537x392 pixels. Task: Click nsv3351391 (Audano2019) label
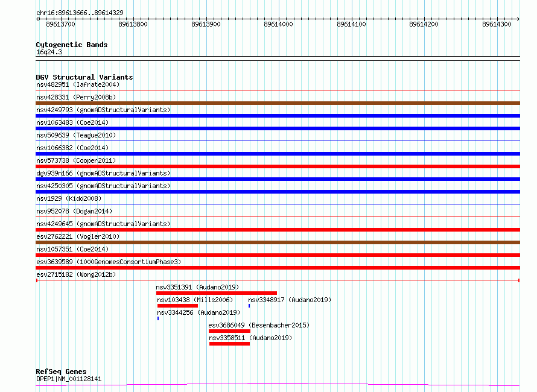(x=197, y=287)
